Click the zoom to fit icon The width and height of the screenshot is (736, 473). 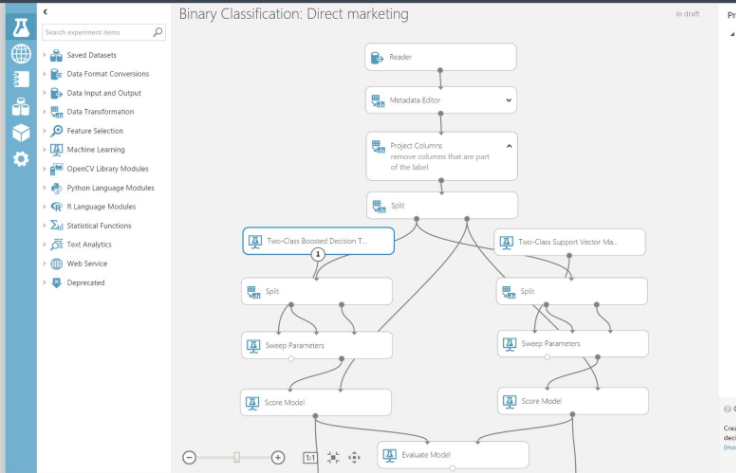click(333, 457)
